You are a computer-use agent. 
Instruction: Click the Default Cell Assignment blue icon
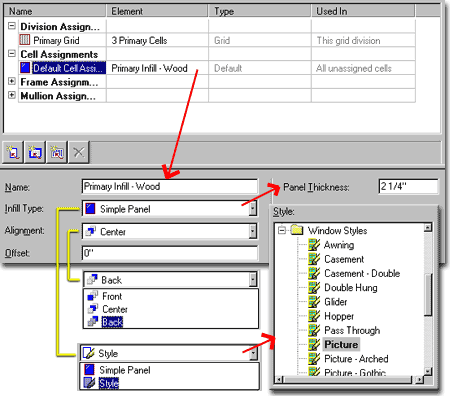click(25, 68)
